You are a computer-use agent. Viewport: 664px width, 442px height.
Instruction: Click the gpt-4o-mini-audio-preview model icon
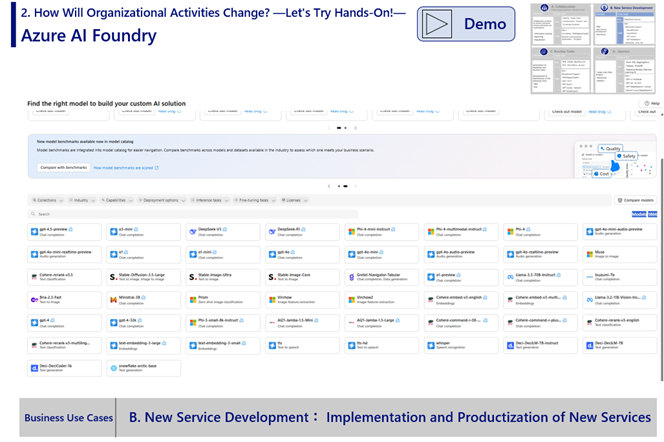coord(589,232)
